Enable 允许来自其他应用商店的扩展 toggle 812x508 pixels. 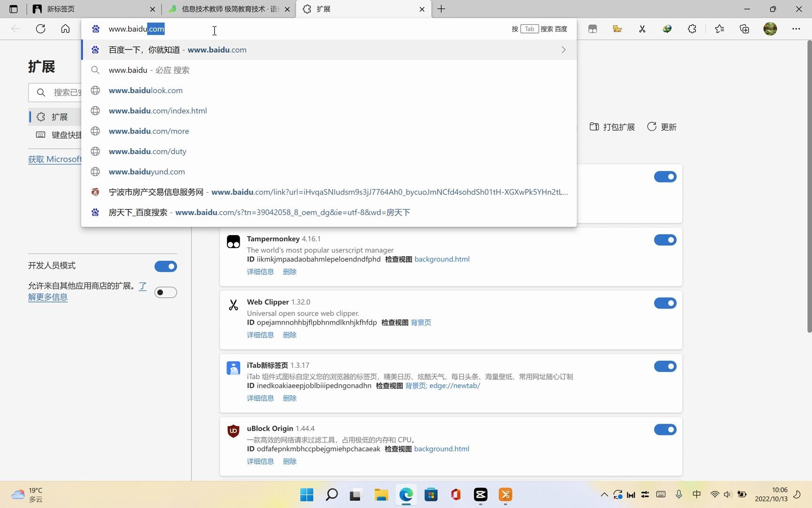point(166,293)
